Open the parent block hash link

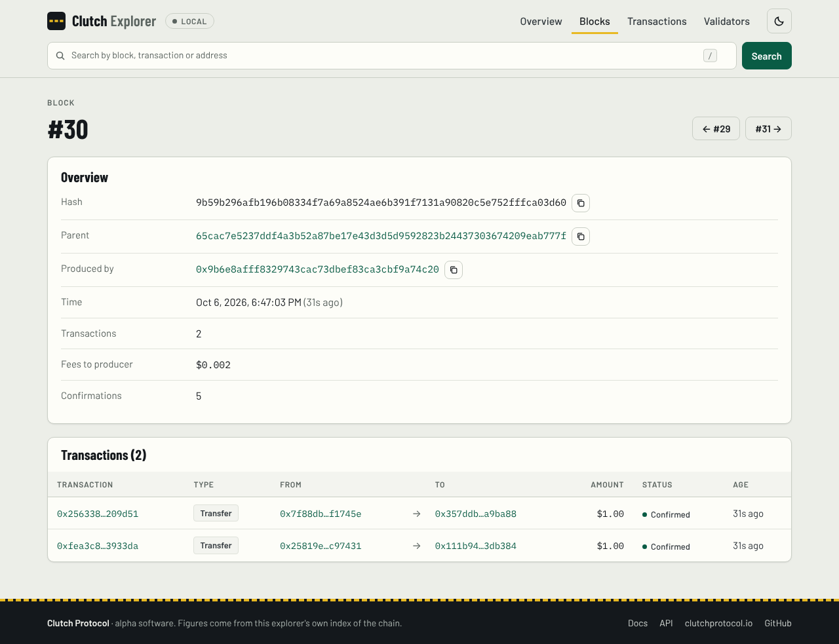click(x=381, y=236)
